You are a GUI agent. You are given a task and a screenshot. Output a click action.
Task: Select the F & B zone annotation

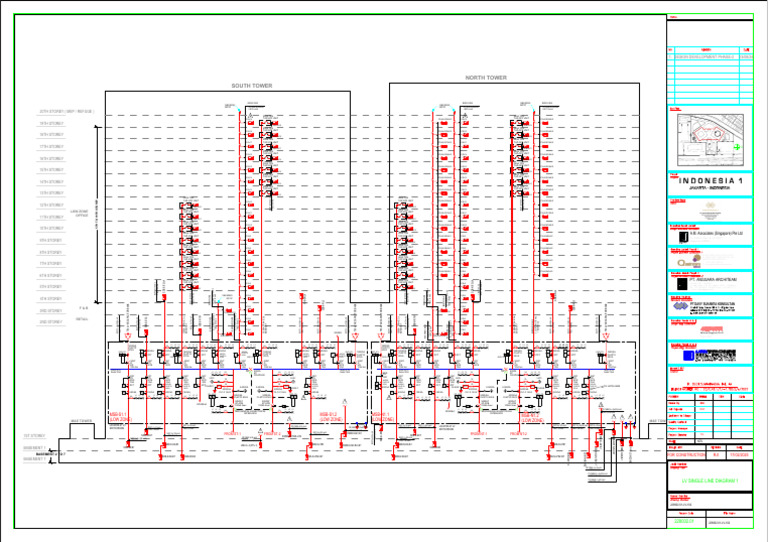pos(83,308)
